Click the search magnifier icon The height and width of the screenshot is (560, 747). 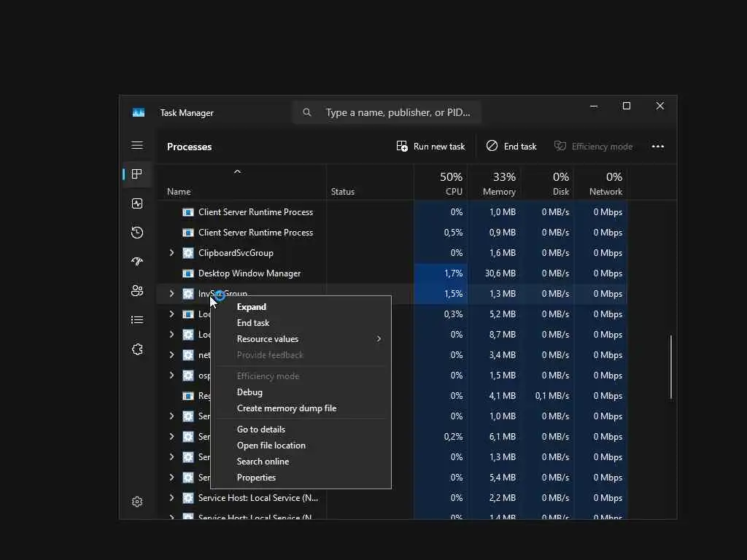tap(307, 112)
